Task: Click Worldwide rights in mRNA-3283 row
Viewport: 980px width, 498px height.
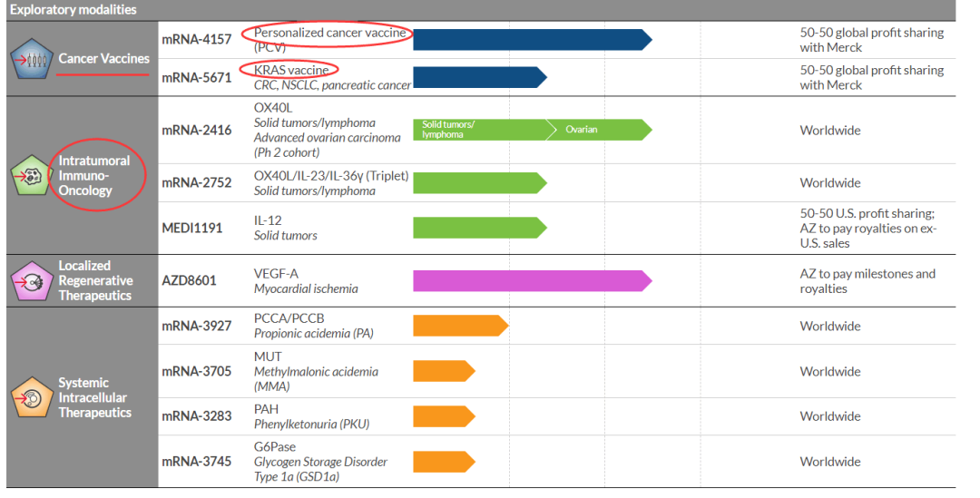Action: tap(830, 416)
